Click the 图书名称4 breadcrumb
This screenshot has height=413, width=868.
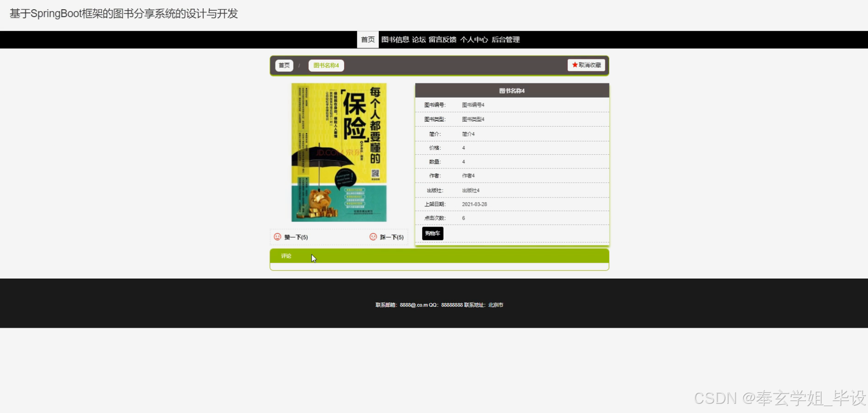[x=326, y=65]
